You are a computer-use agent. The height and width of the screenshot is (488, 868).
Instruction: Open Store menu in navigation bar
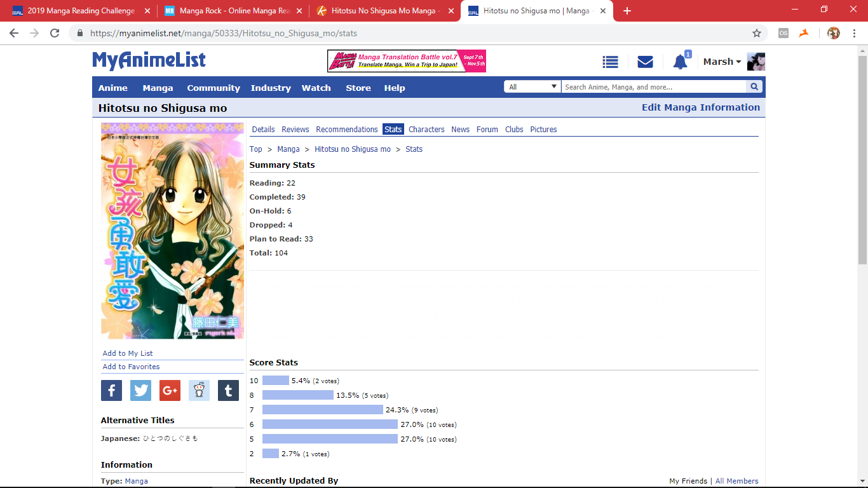click(358, 88)
